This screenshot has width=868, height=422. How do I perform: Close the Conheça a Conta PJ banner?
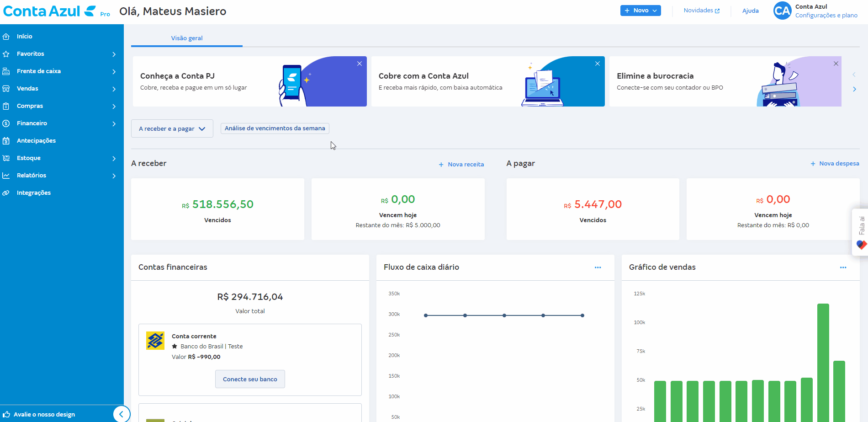(x=360, y=64)
